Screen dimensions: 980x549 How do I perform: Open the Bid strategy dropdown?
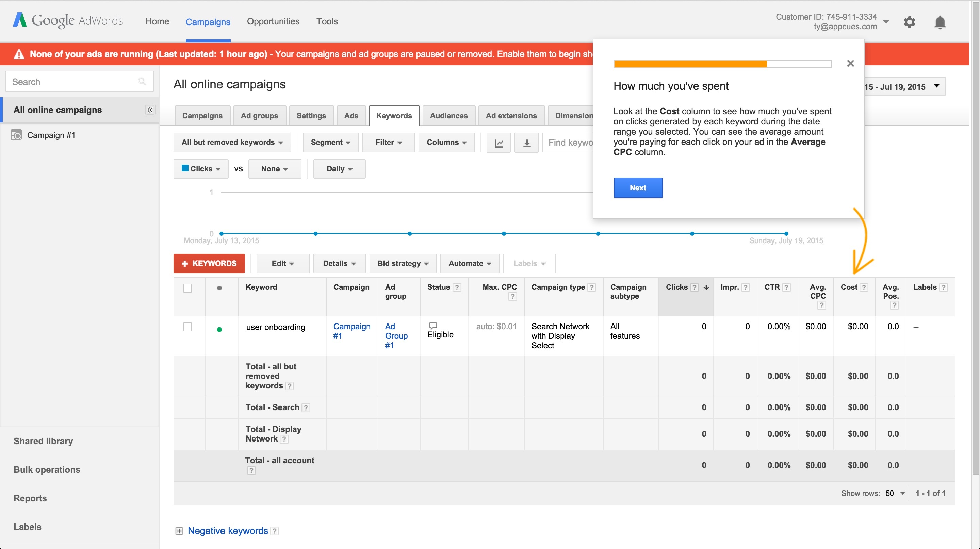[403, 264]
